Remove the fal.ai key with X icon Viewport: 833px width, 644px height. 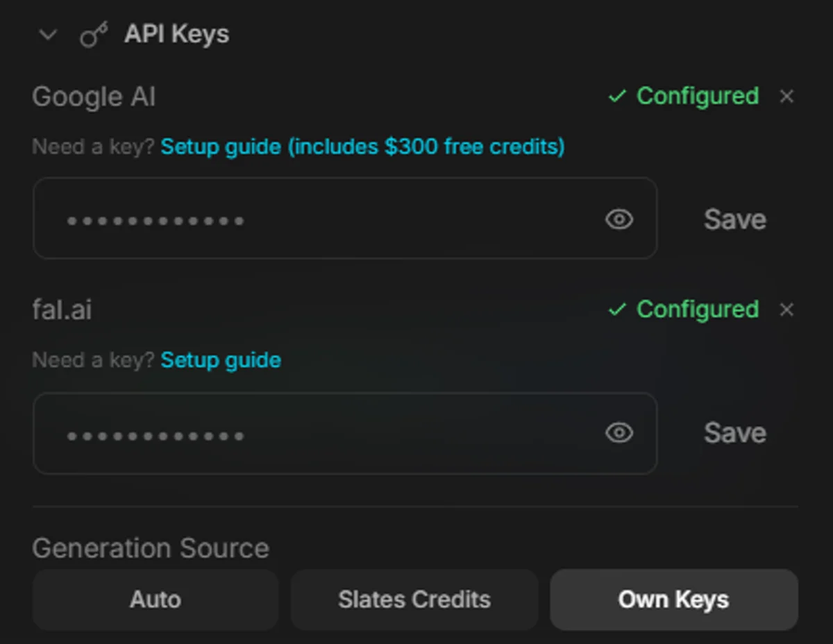coord(786,310)
